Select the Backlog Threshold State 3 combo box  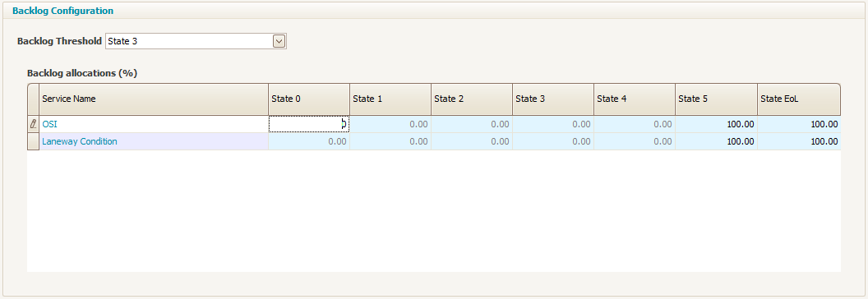[x=196, y=41]
